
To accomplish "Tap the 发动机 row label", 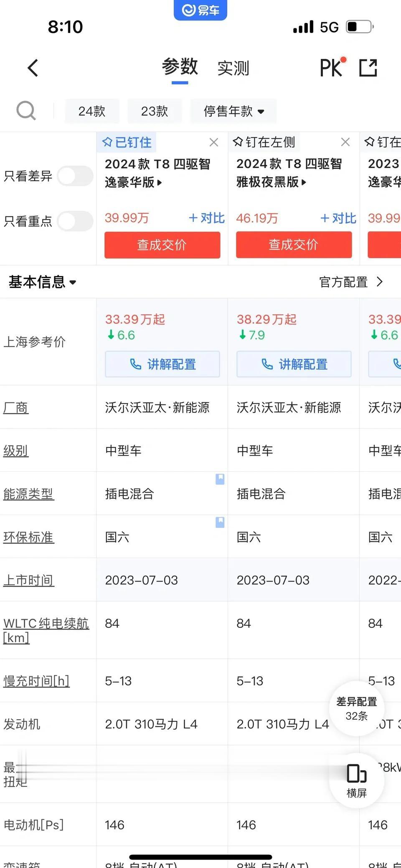I will click(22, 724).
